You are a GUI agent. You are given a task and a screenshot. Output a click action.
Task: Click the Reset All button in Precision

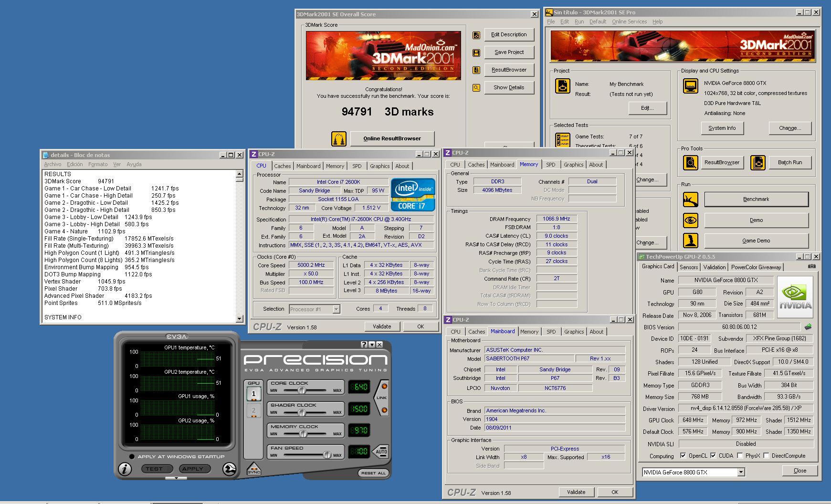(373, 473)
